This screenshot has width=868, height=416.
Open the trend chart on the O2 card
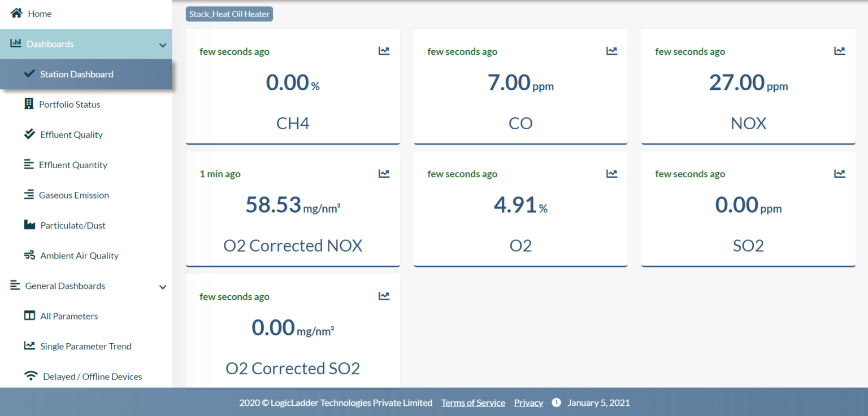tap(611, 173)
